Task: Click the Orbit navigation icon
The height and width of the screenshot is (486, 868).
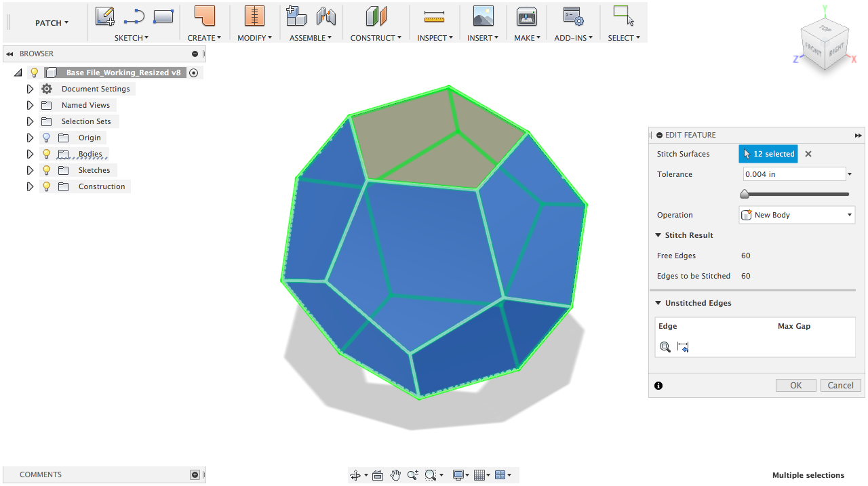Action: pyautogui.click(x=355, y=475)
